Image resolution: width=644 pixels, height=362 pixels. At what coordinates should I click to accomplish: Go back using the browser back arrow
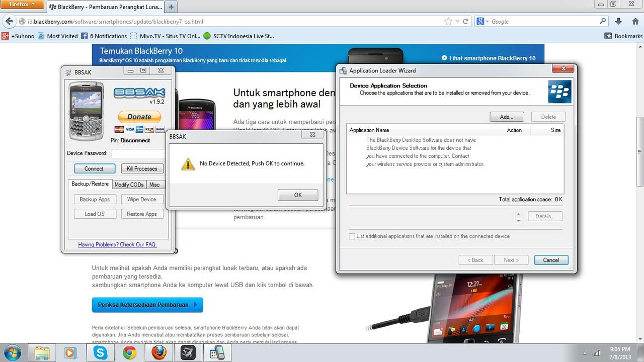[9, 22]
